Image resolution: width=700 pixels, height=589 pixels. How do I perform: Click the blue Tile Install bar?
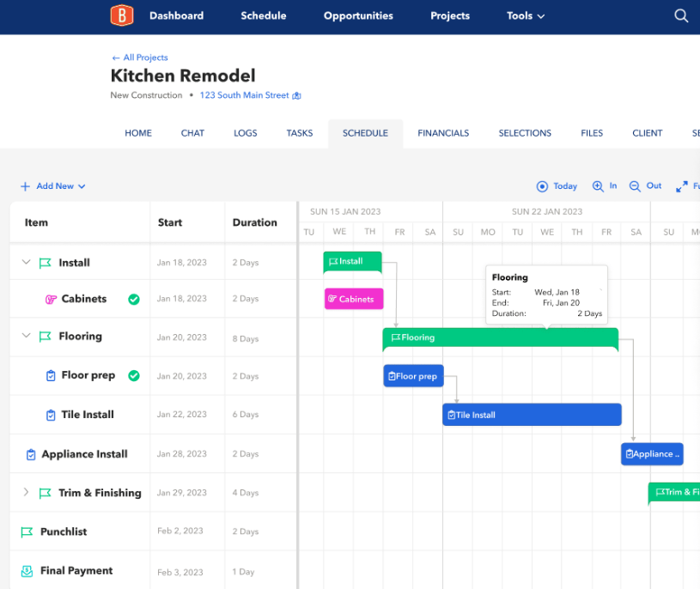point(532,415)
